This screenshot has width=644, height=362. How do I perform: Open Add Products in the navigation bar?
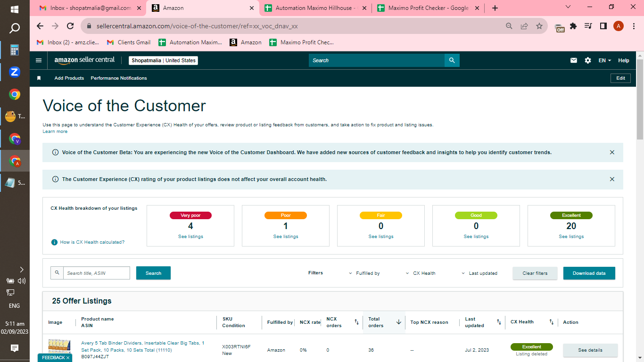[69, 78]
